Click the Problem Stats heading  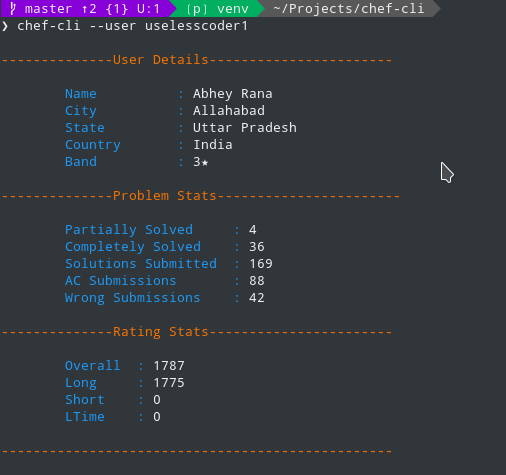point(165,196)
